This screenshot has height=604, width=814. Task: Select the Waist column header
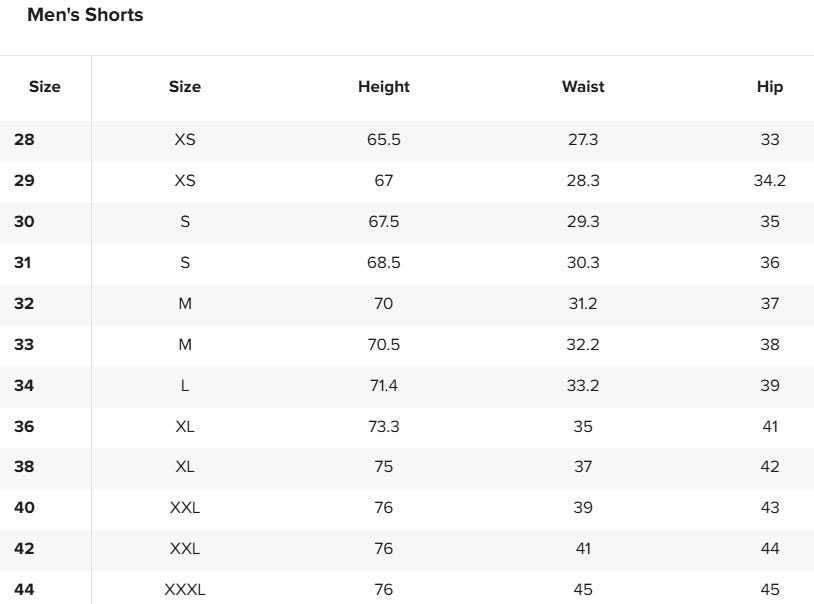(583, 87)
